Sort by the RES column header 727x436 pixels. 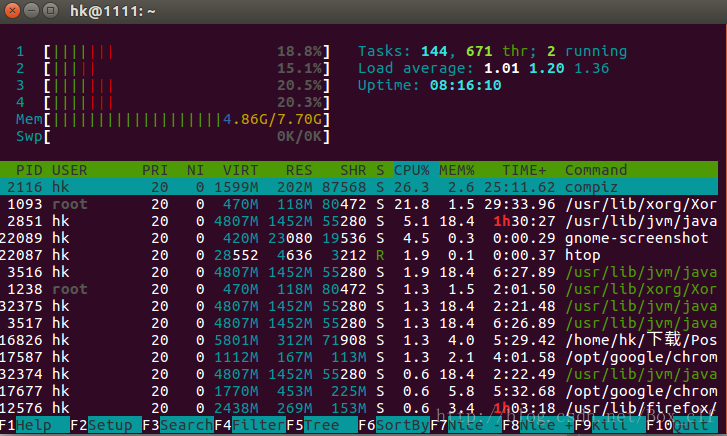299,170
